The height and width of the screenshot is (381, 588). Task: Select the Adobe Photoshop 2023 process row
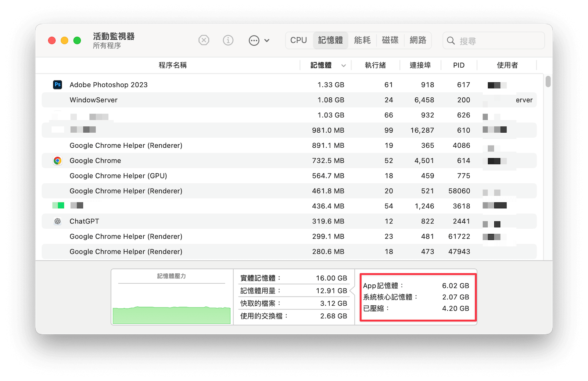tap(289, 85)
